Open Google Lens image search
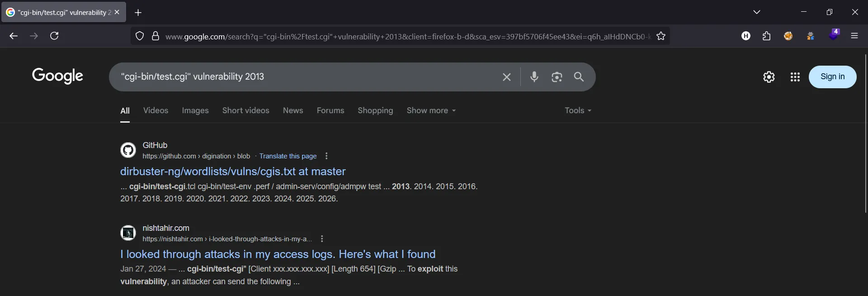This screenshot has height=296, width=868. click(x=557, y=77)
